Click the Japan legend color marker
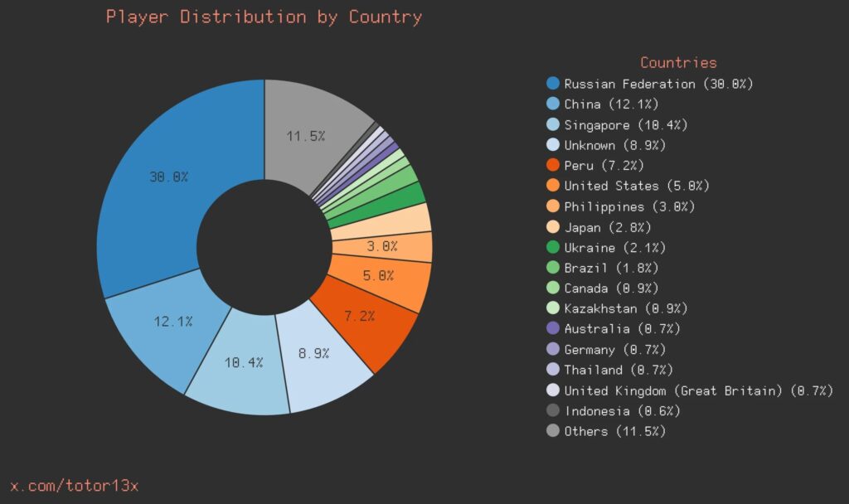Screen dimensions: 849x504 point(552,226)
